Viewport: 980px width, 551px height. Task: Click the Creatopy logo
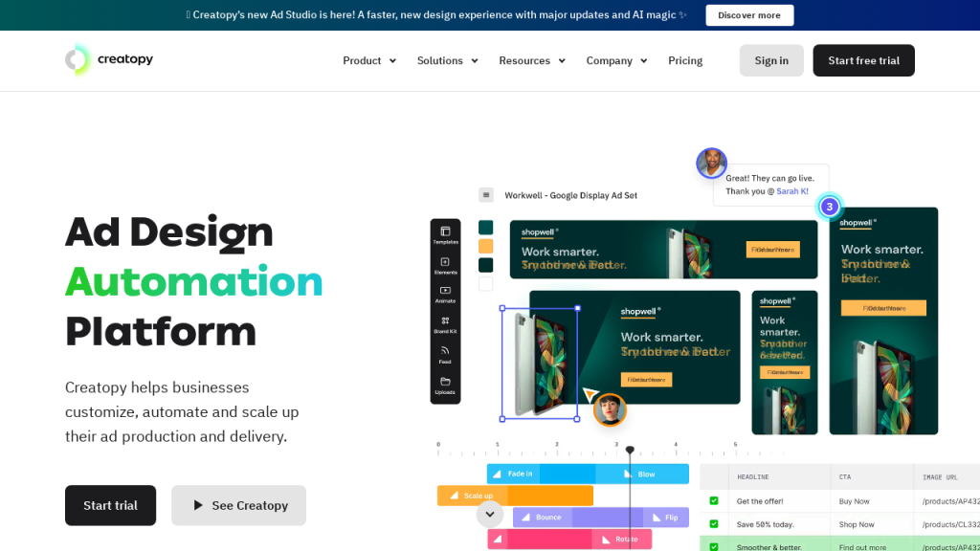tap(109, 60)
